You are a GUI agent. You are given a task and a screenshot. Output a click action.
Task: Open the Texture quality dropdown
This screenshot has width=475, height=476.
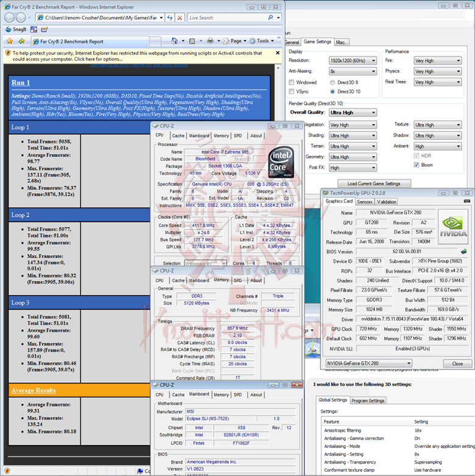[x=438, y=125]
